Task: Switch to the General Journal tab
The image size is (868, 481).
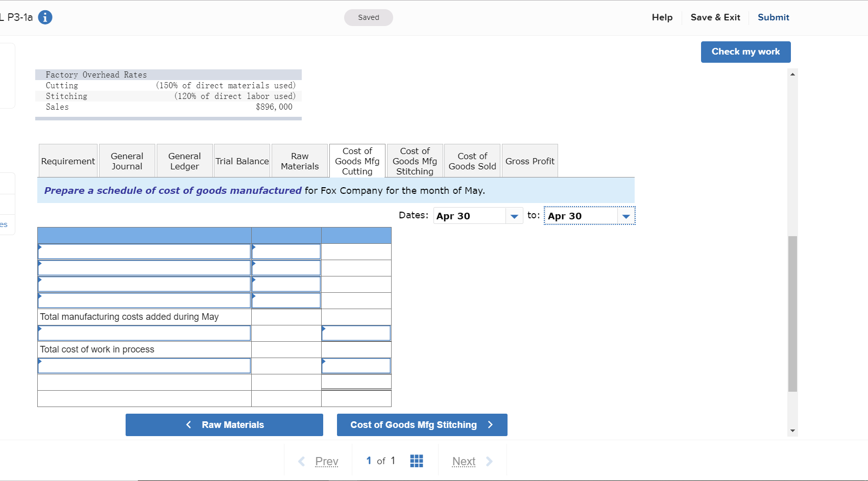Action: [x=127, y=161]
